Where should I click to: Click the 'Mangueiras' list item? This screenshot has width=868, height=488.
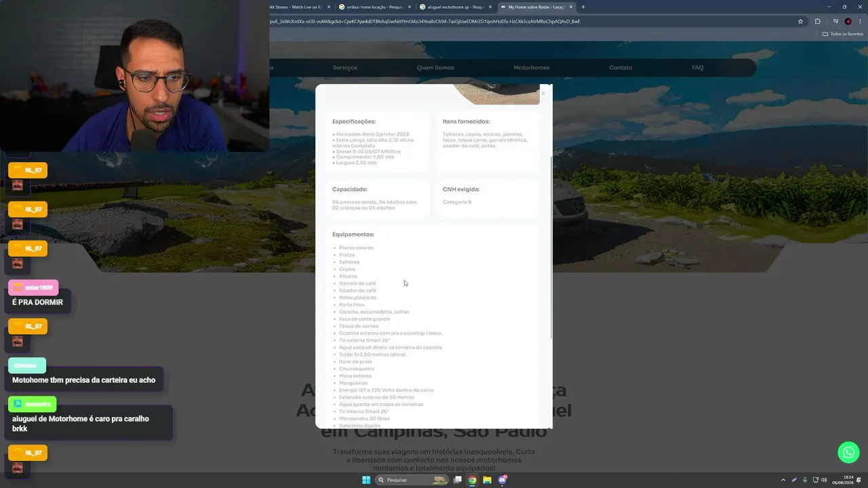coord(353,383)
